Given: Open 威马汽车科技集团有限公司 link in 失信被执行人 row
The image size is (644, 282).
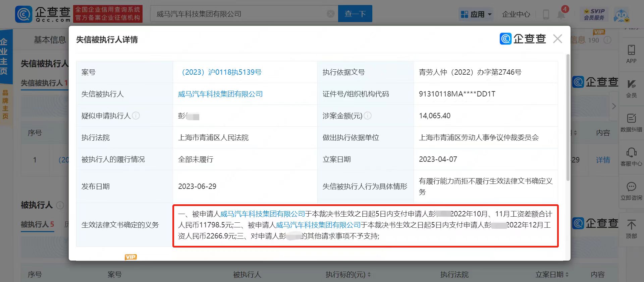Looking at the screenshot, I should pos(220,94).
